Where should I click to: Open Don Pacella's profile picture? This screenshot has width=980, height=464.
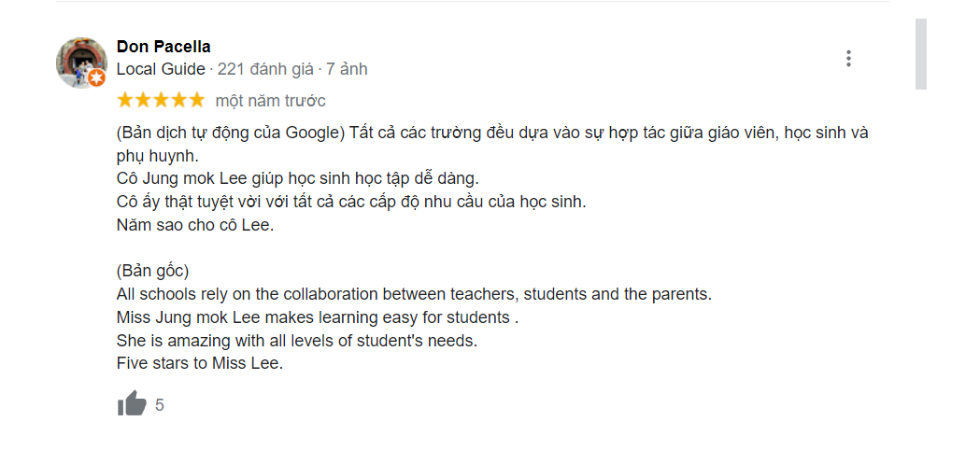click(81, 63)
